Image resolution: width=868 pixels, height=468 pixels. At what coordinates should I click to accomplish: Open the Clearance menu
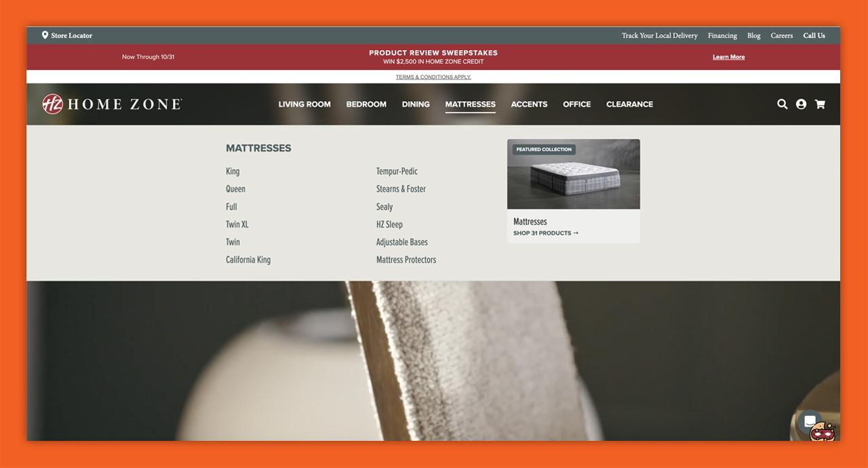[629, 104]
